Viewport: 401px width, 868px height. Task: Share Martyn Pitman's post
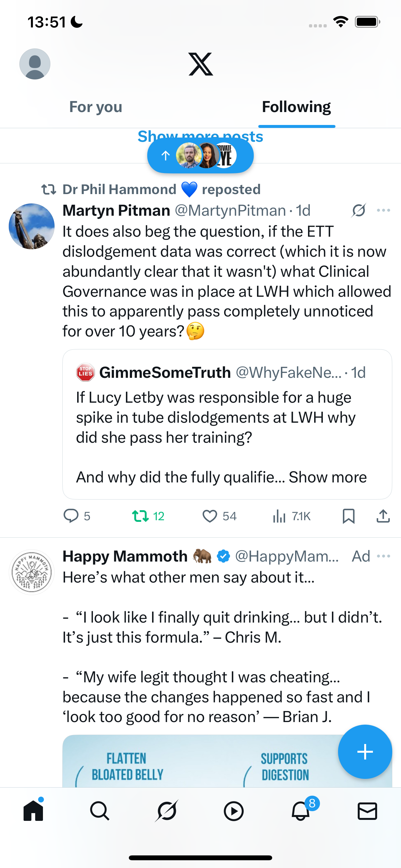pyautogui.click(x=383, y=516)
